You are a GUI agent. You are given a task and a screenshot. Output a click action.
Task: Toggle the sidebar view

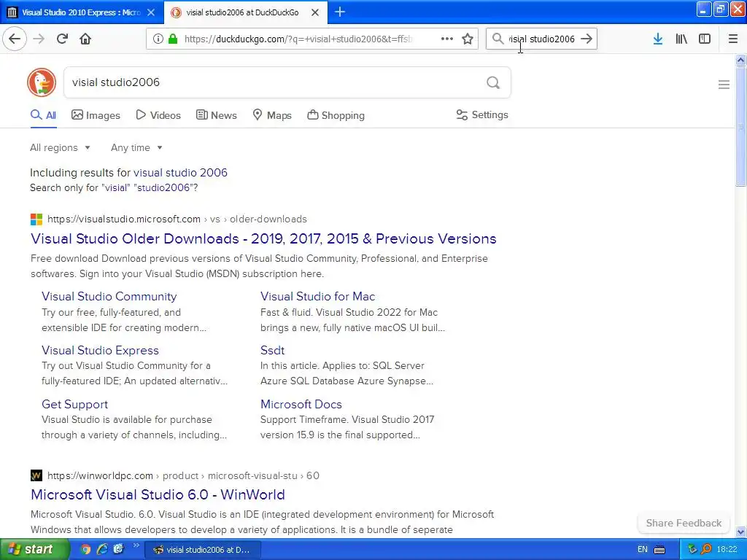tap(705, 39)
